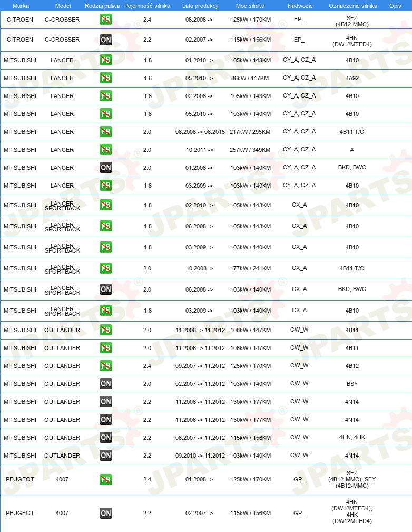Click diesel ON icon in Lancer Sportback BKD row

(106, 289)
